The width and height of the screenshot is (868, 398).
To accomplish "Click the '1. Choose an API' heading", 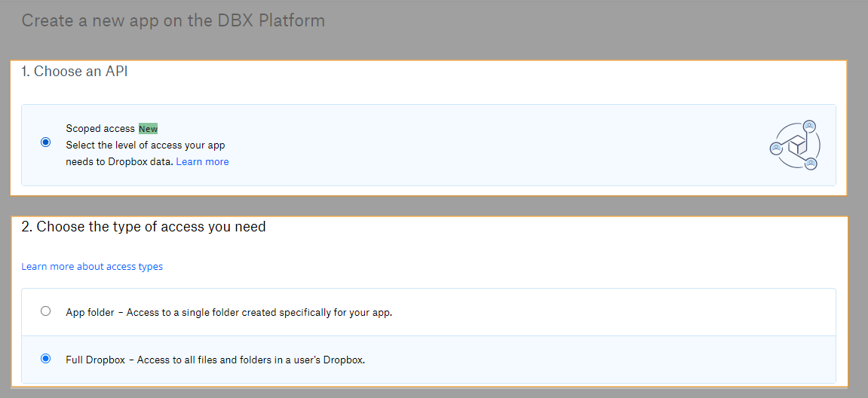I will coord(74,72).
